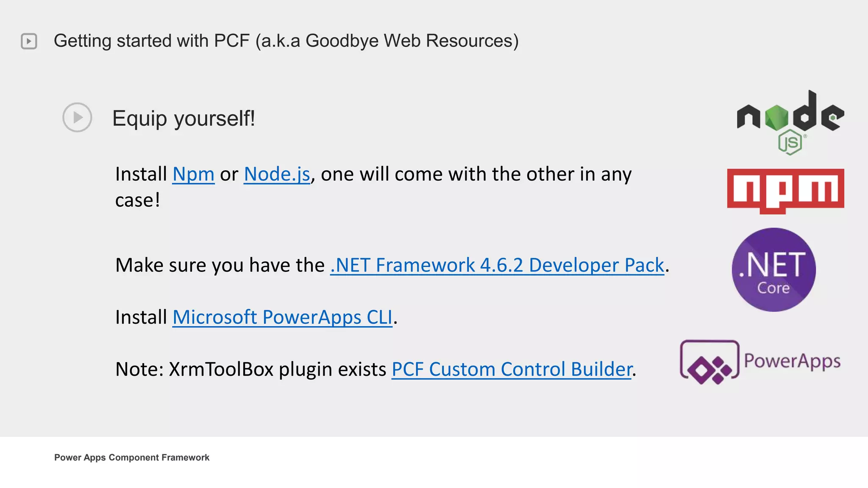The height and width of the screenshot is (488, 868).
Task: Open the Npm hyperlink
Action: pos(193,174)
